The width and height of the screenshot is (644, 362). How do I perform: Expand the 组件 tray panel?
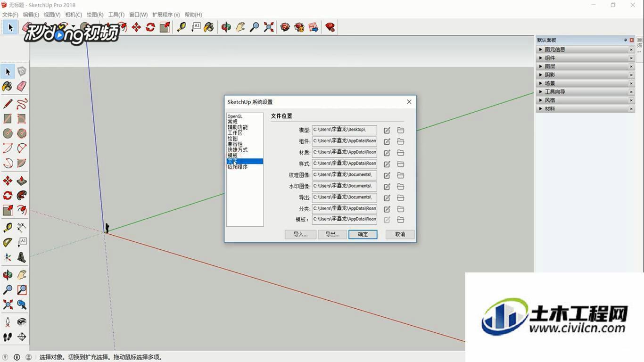pyautogui.click(x=541, y=58)
